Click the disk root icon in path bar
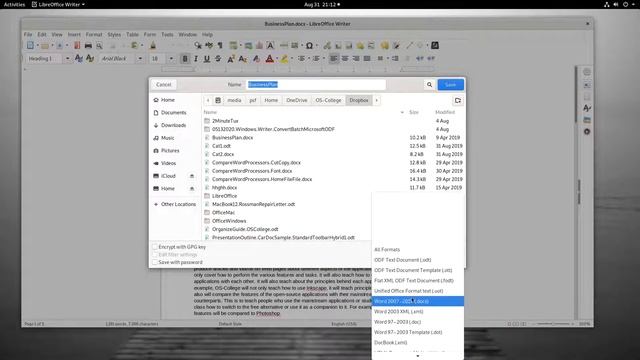This screenshot has height=360, width=640. 218,100
